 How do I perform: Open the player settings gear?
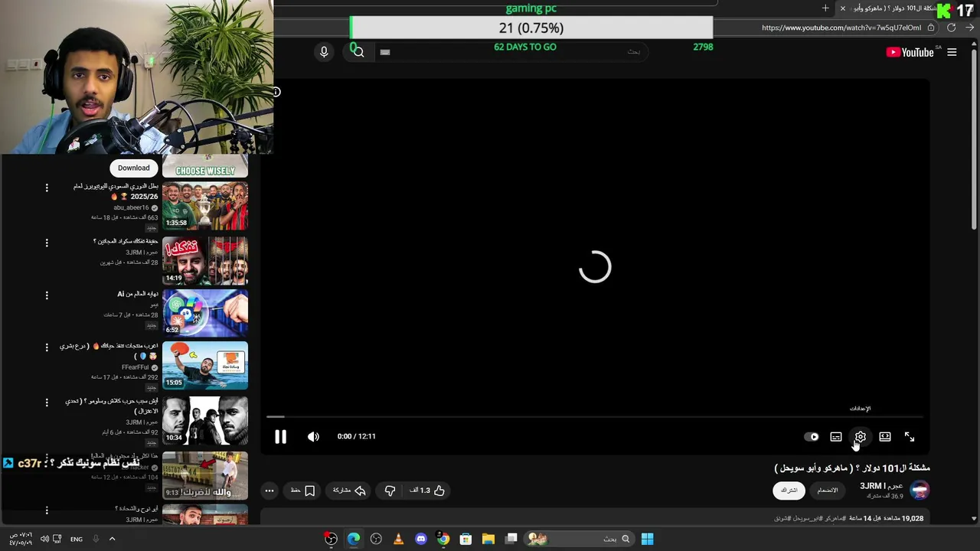click(x=861, y=437)
